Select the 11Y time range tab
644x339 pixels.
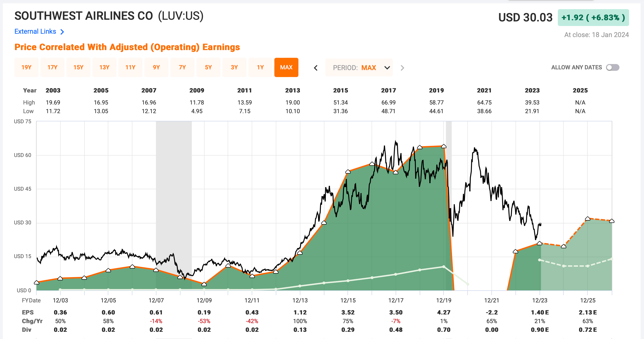point(130,67)
